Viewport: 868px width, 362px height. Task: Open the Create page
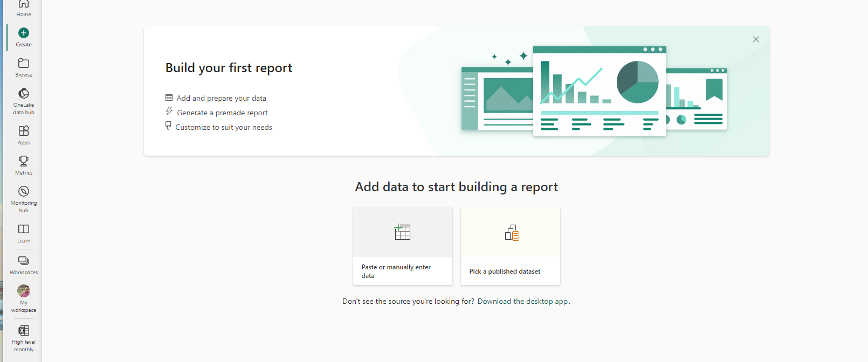[x=24, y=38]
